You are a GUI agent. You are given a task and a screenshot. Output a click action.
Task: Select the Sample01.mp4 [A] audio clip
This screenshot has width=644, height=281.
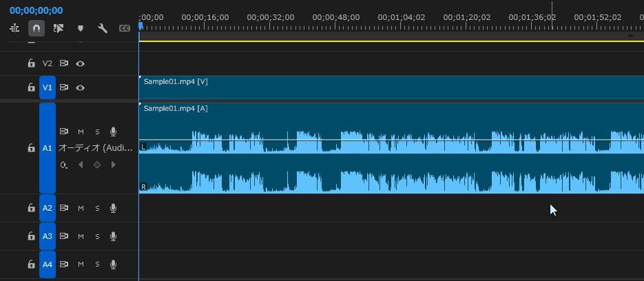point(391,148)
